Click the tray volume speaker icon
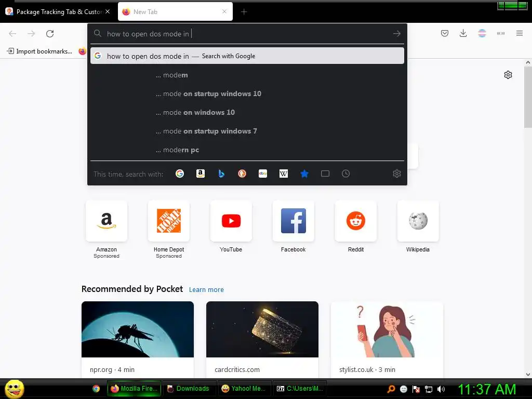 click(441, 389)
